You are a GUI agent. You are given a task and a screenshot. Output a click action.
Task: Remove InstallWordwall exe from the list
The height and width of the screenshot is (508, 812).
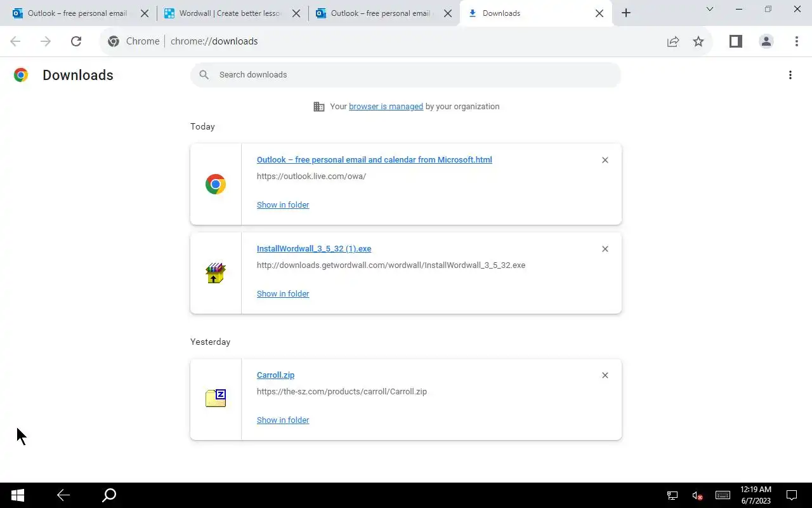click(x=605, y=249)
